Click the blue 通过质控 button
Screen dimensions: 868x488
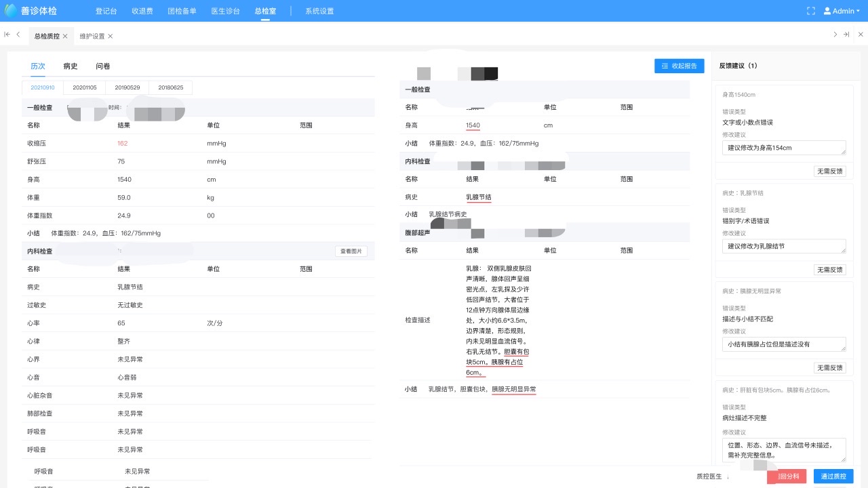(x=833, y=476)
